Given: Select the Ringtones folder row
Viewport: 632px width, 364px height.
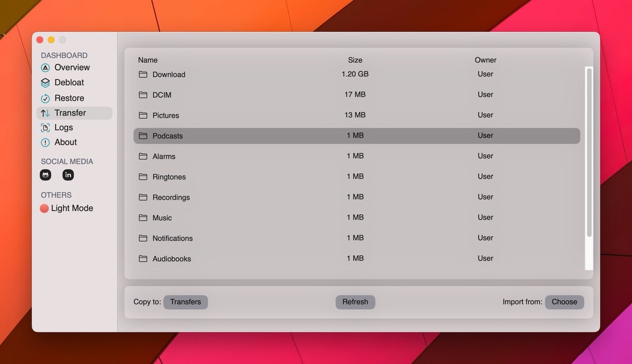Looking at the screenshot, I should (356, 176).
